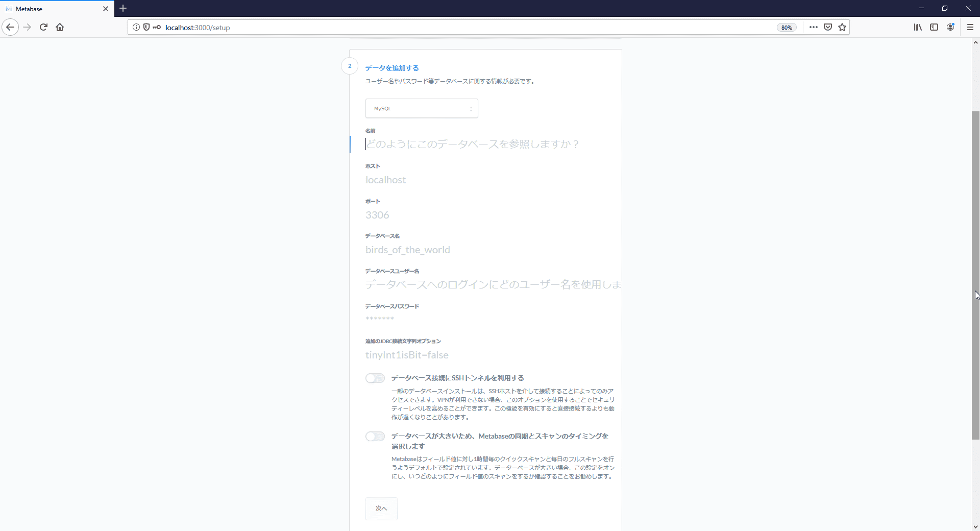This screenshot has height=531, width=980.
Task: Click the 次へ next button
Action: (381, 509)
